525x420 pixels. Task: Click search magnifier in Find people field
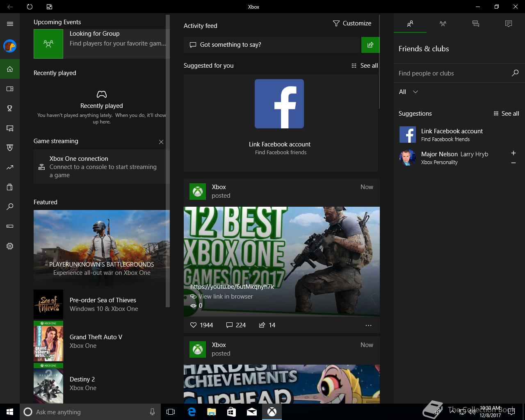(x=515, y=73)
